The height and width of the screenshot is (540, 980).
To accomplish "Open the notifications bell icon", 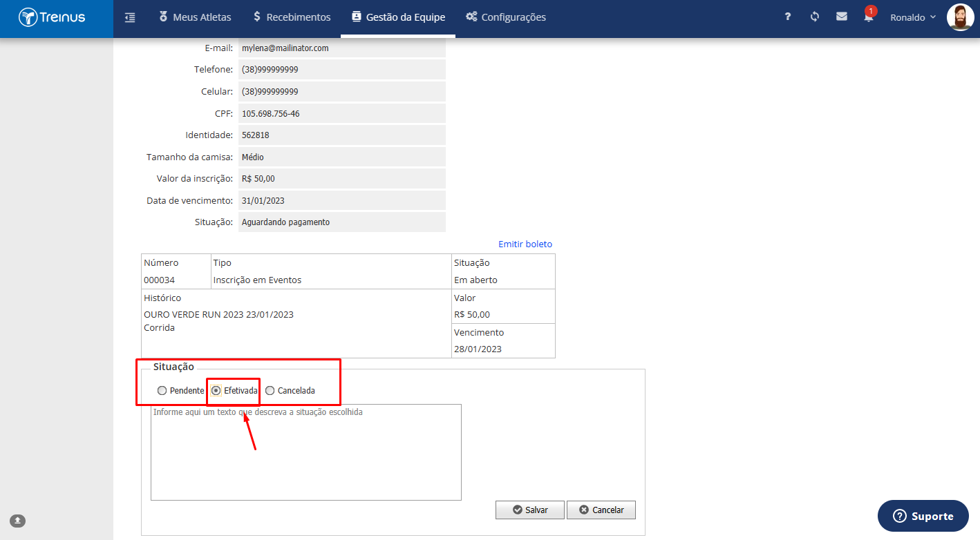I will point(869,17).
